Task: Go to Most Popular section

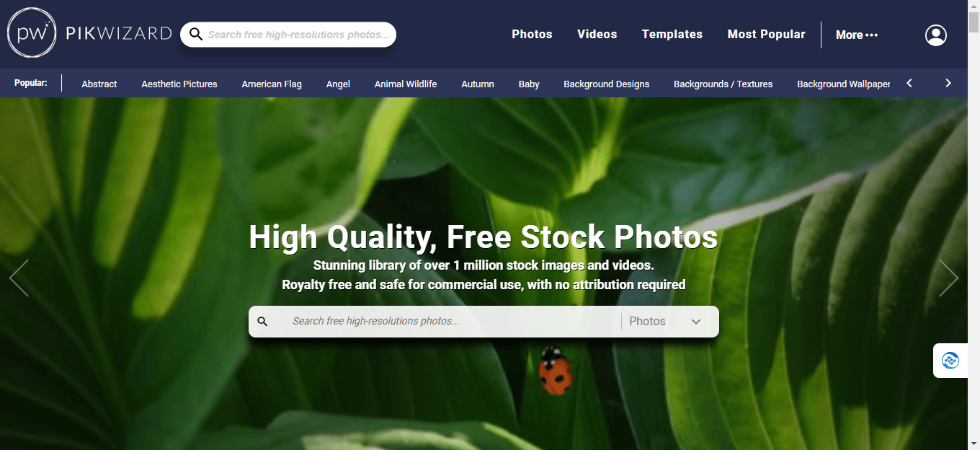Action: [x=766, y=34]
